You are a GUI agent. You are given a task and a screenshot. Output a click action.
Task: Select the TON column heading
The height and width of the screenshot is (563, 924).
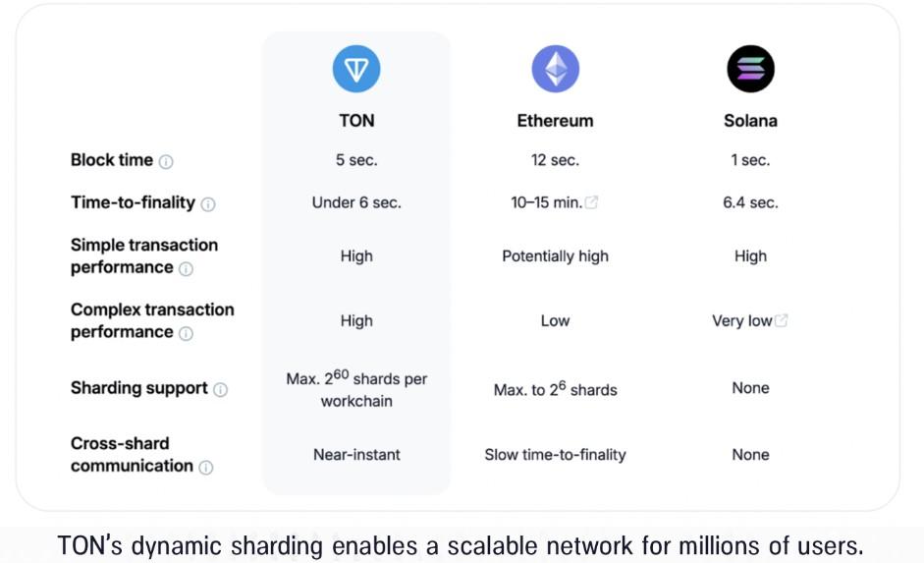(356, 121)
